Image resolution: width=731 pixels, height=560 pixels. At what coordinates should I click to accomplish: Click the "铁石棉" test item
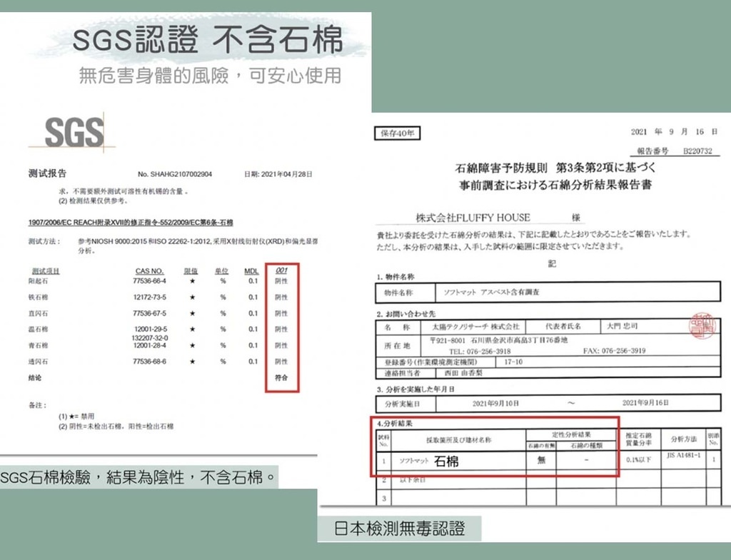click(x=38, y=297)
